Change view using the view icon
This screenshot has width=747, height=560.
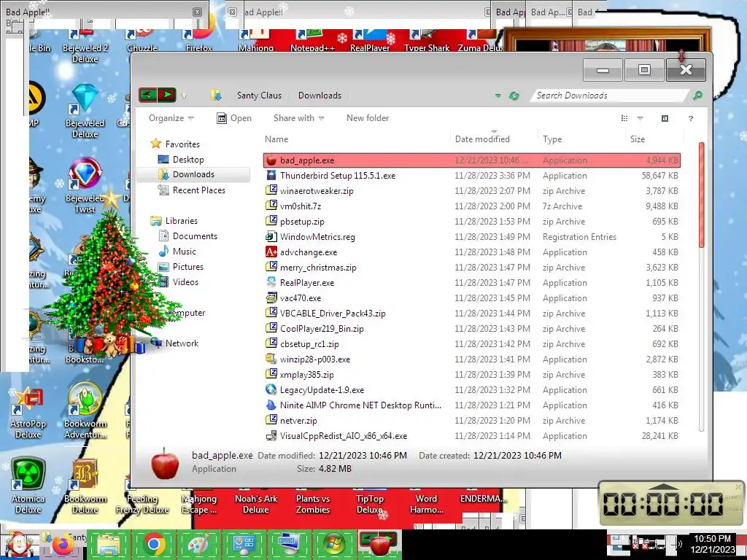coord(624,118)
